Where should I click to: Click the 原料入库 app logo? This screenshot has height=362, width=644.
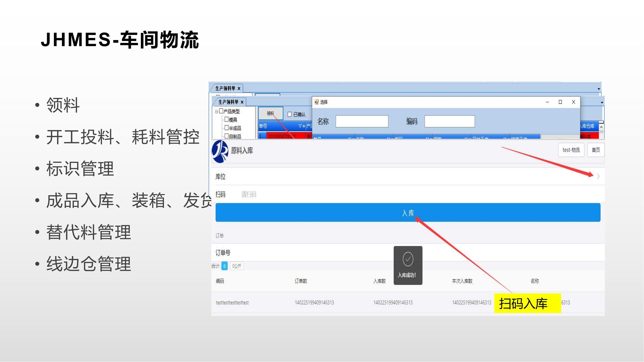point(220,151)
